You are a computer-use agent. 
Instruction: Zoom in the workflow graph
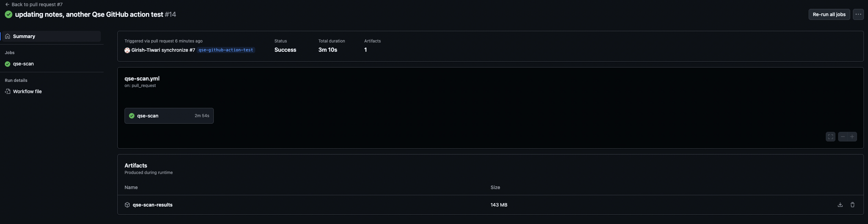coord(852,137)
